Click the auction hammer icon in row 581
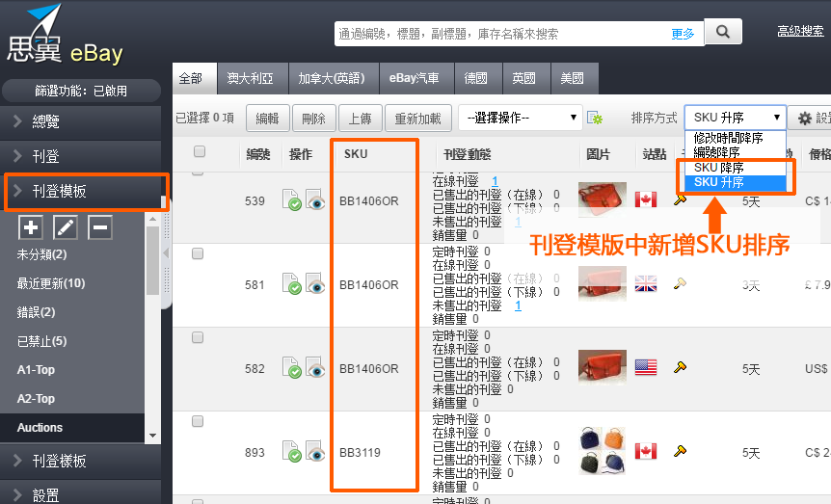This screenshot has height=504, width=831. pos(680,283)
